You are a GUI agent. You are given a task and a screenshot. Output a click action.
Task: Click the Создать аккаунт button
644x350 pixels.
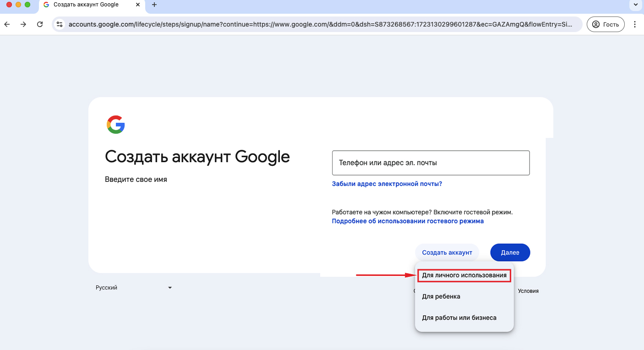[447, 252]
